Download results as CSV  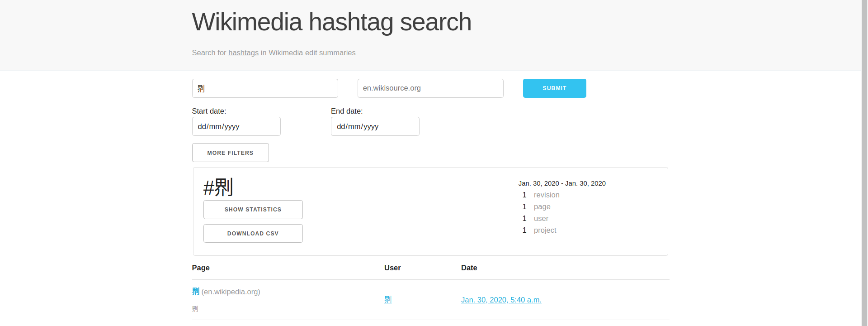click(x=253, y=234)
